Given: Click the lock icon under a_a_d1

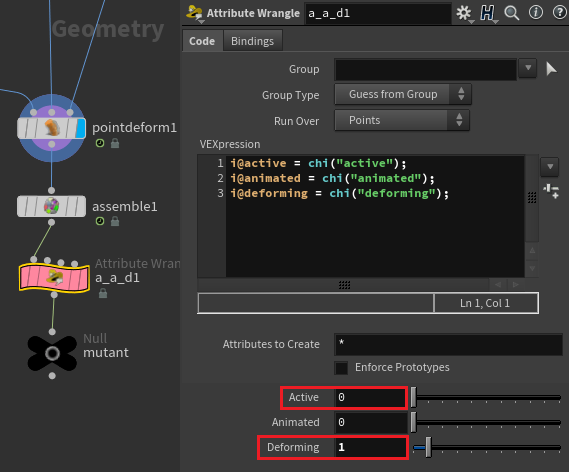Looking at the screenshot, I should click(103, 293).
